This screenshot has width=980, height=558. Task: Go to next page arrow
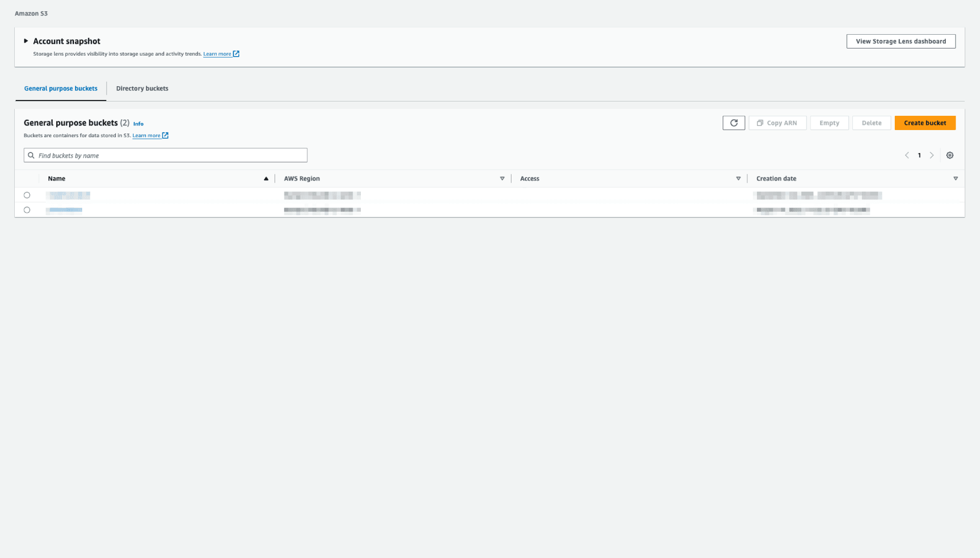(x=932, y=156)
